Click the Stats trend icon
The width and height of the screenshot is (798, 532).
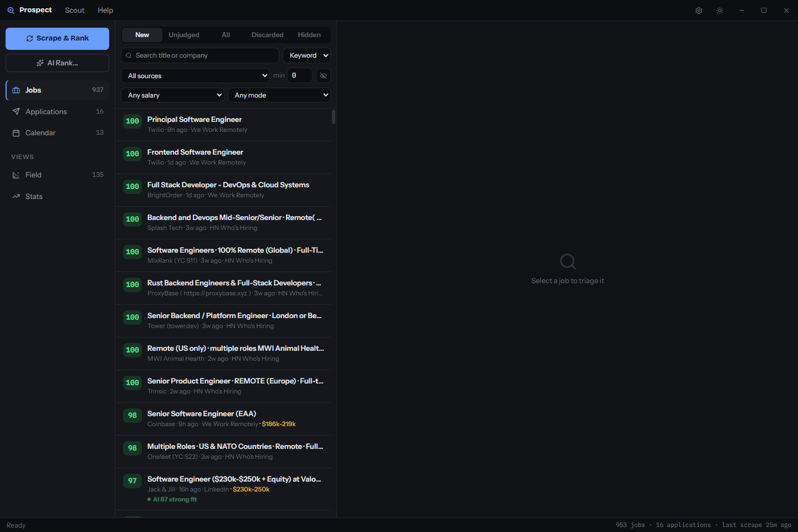[x=16, y=197]
